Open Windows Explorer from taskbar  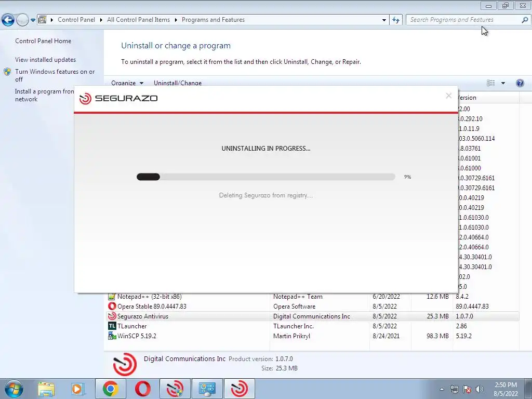46,389
